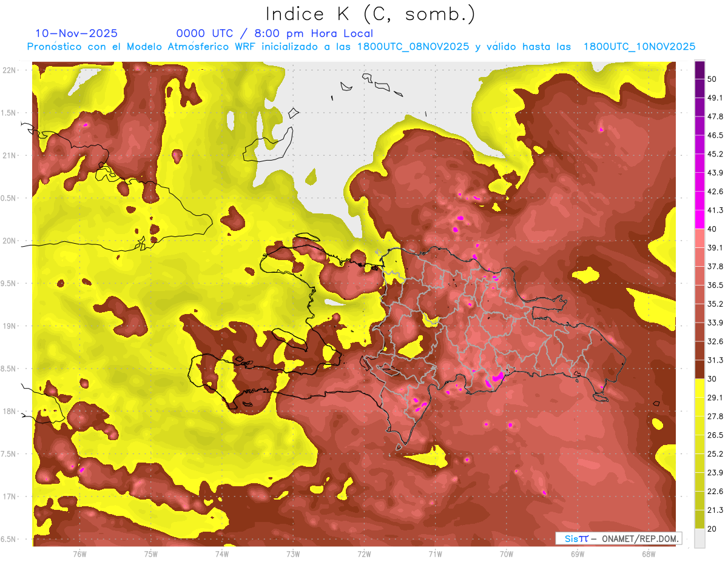Click the '72W' longitude label
The image size is (728, 562).
tap(364, 554)
